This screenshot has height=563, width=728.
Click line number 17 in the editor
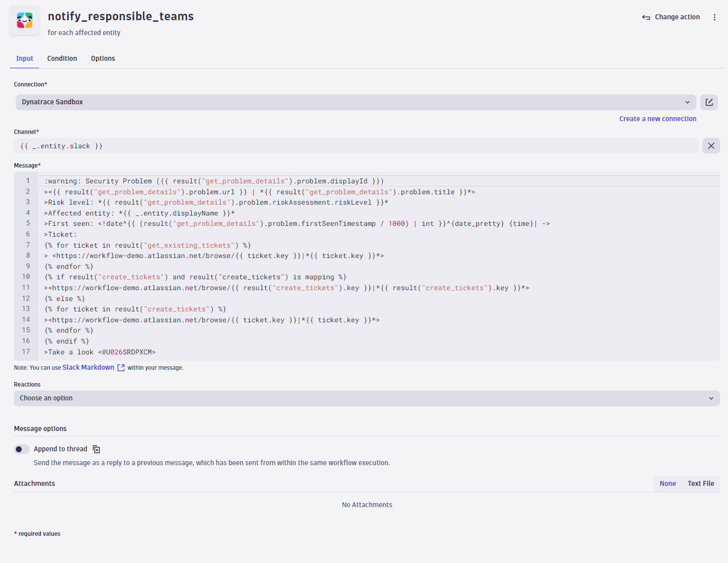coord(26,352)
